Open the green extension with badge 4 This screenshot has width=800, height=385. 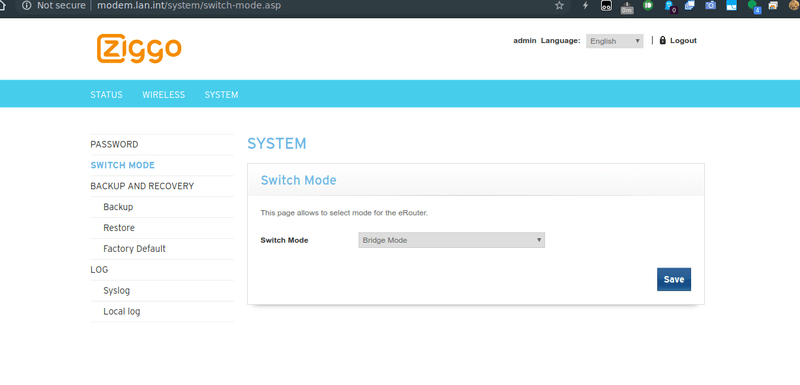[x=754, y=6]
